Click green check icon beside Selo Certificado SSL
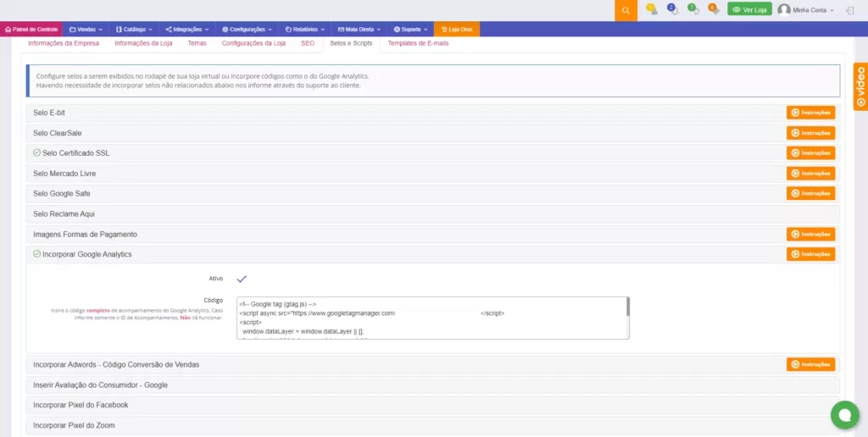Viewport: 868px width, 437px height. pos(36,152)
